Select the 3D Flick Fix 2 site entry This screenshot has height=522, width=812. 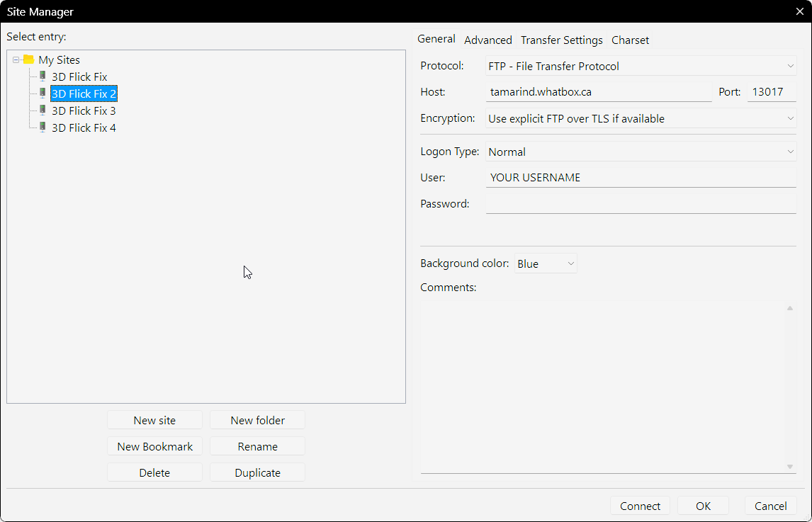tap(84, 93)
